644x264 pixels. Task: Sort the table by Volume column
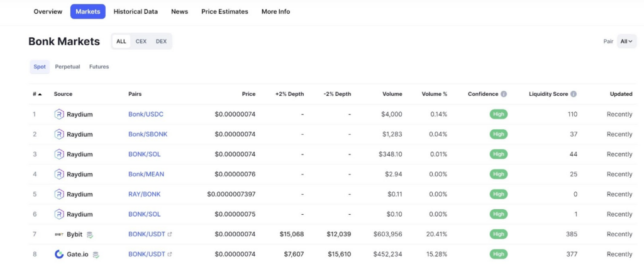[x=392, y=94]
